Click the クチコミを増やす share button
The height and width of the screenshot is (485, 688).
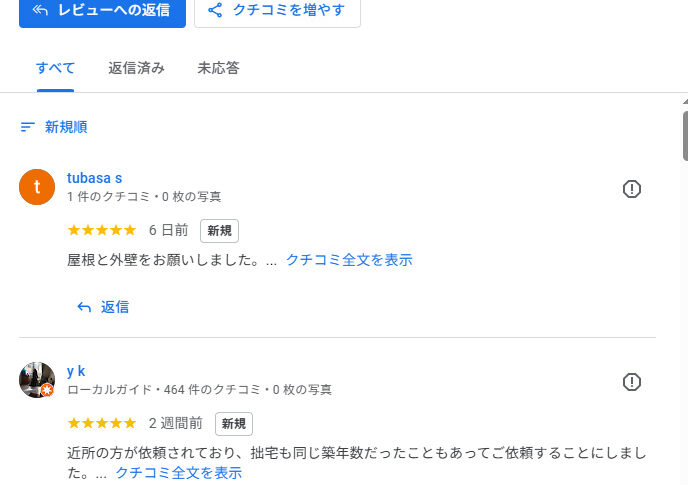[277, 11]
